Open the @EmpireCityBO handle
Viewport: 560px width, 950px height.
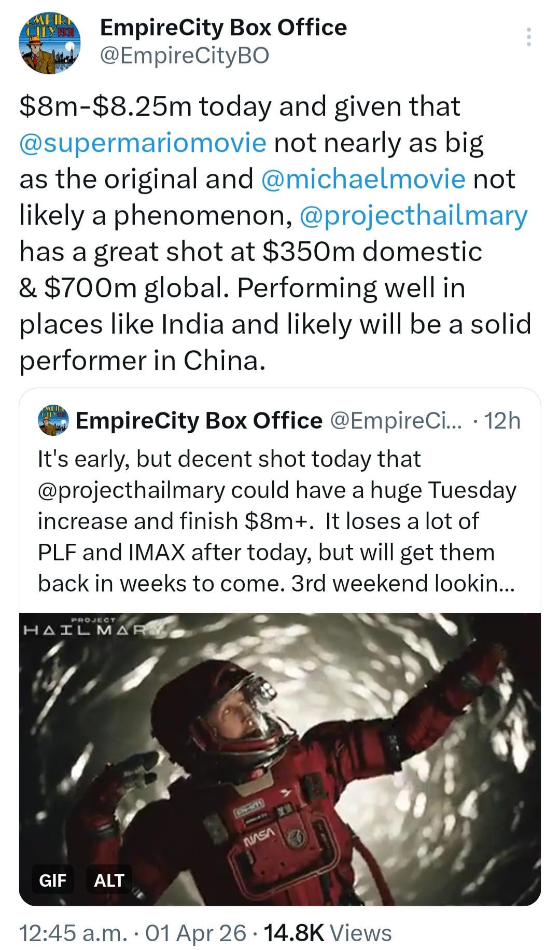pyautogui.click(x=184, y=56)
